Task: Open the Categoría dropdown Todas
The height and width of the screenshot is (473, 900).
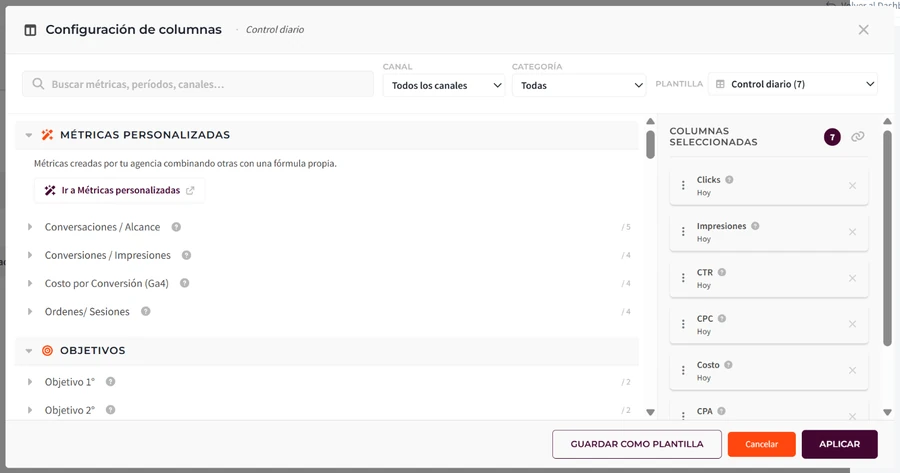Action: coord(579,86)
